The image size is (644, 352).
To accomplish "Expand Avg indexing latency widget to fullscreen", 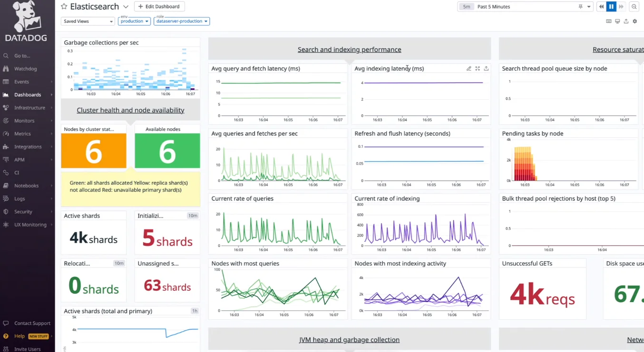I will pos(478,69).
